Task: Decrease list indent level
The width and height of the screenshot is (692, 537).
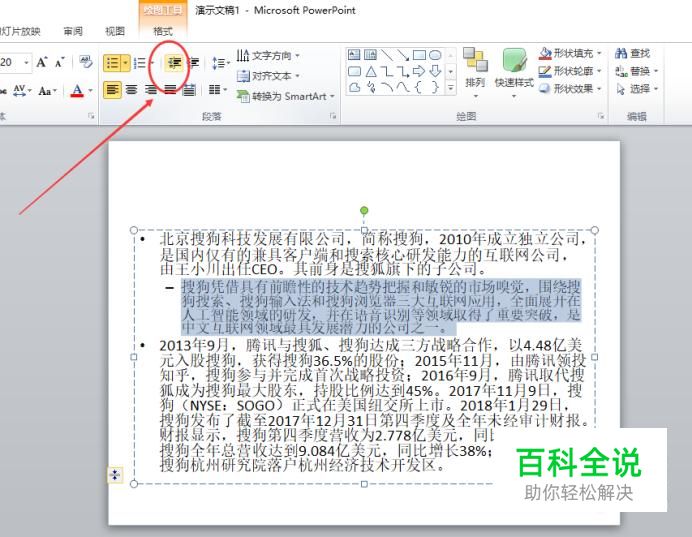Action: click(174, 63)
